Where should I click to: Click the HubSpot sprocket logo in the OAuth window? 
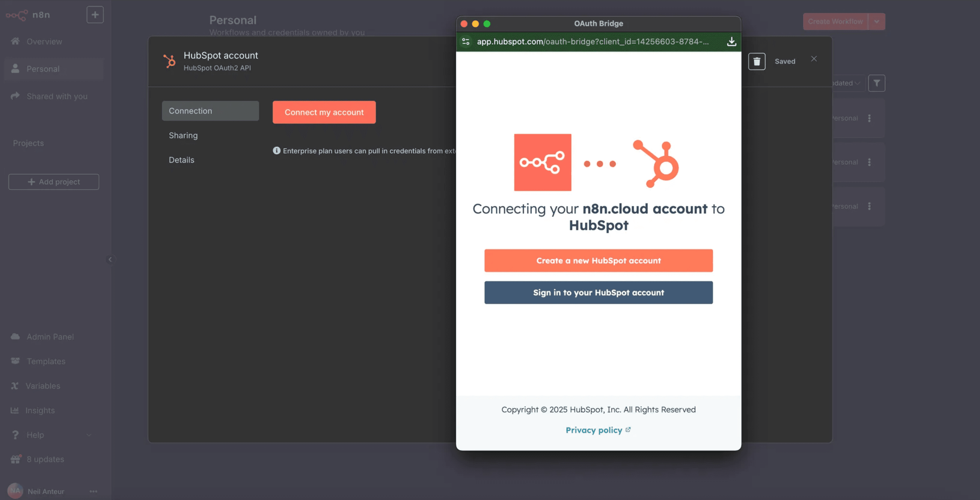656,164
